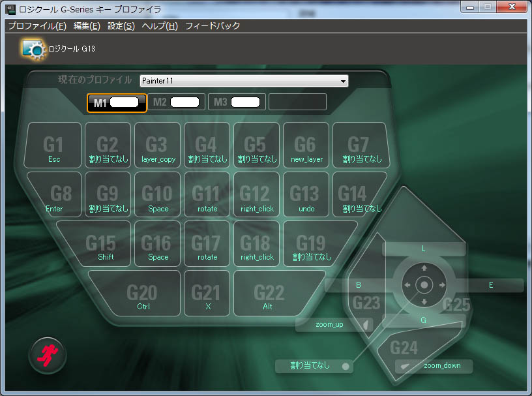The height and width of the screenshot is (396, 532).
Task: Click the red running man macro record icon
Action: [x=48, y=356]
